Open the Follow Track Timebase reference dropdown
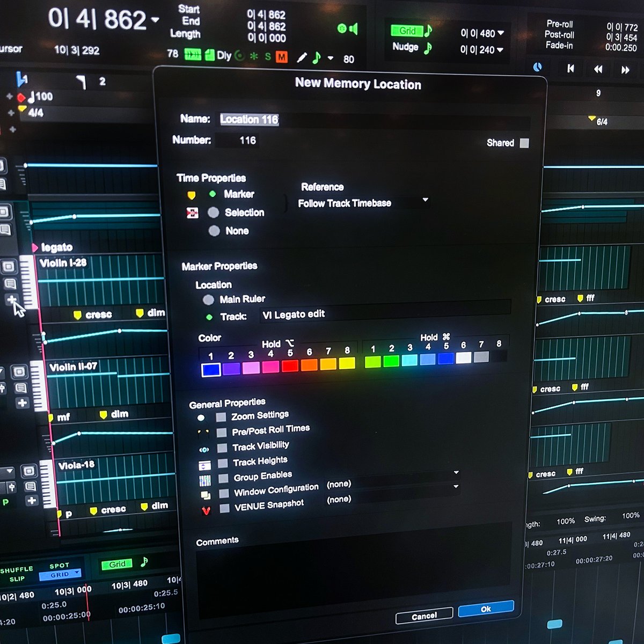Image resolution: width=644 pixels, height=644 pixels. [363, 203]
